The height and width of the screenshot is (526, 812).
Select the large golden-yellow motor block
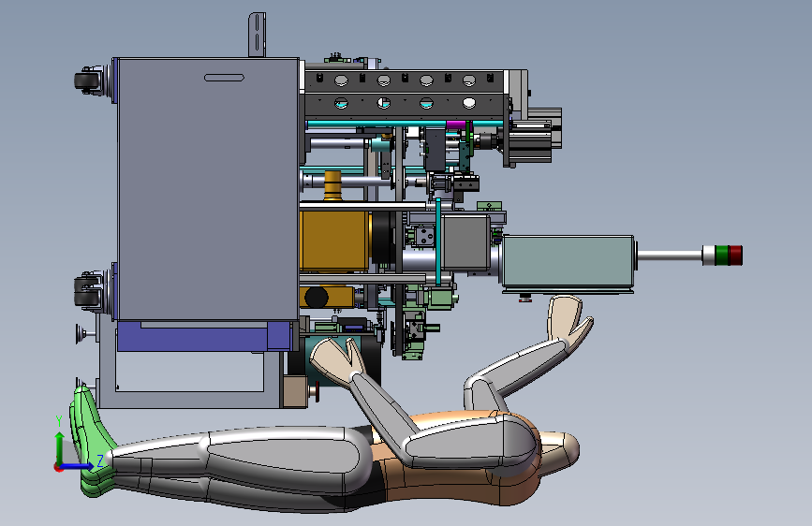(334, 241)
